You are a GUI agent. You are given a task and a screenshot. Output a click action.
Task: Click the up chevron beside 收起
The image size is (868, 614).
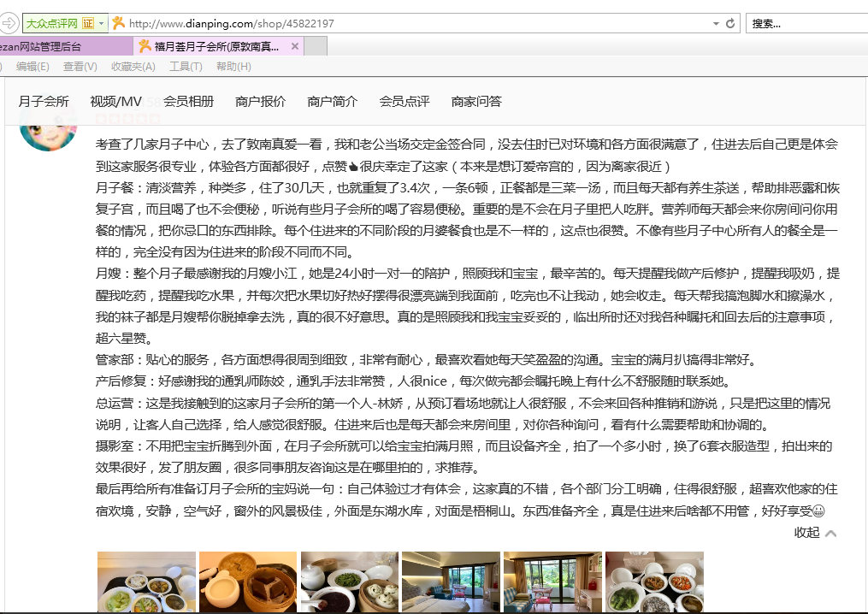pyautogui.click(x=830, y=533)
